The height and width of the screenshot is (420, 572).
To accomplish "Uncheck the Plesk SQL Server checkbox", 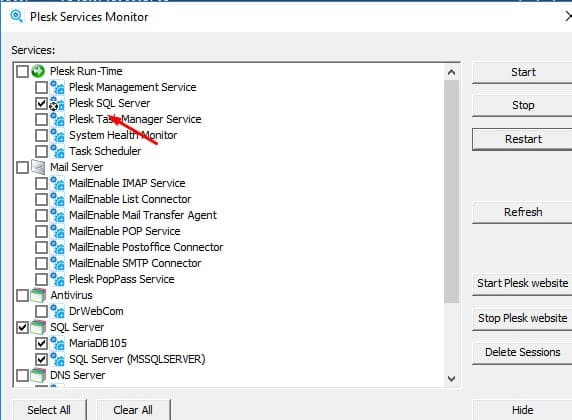I will coord(41,103).
